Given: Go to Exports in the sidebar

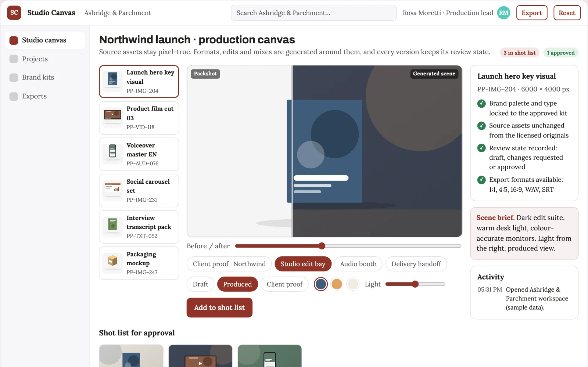Looking at the screenshot, I should pyautogui.click(x=45, y=96).
